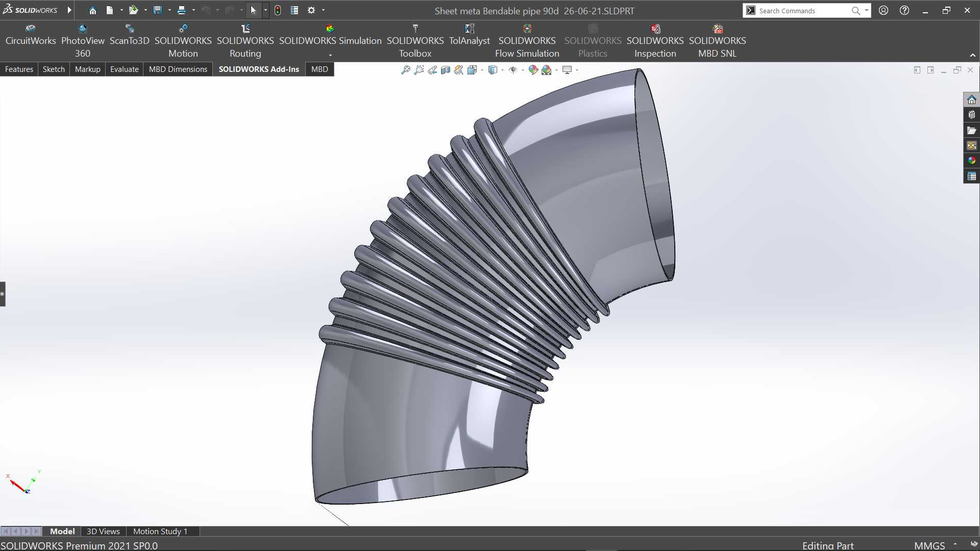
Task: Click Dynamic Annotation Views icon
Action: pos(458,70)
